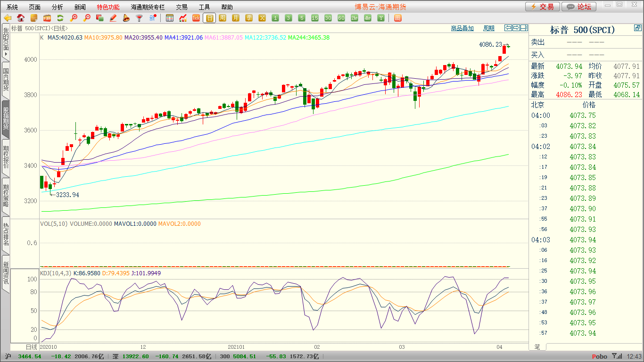This screenshot has width=644, height=362.
Task: Click the red overlapping windows icon
Action: point(100,18)
